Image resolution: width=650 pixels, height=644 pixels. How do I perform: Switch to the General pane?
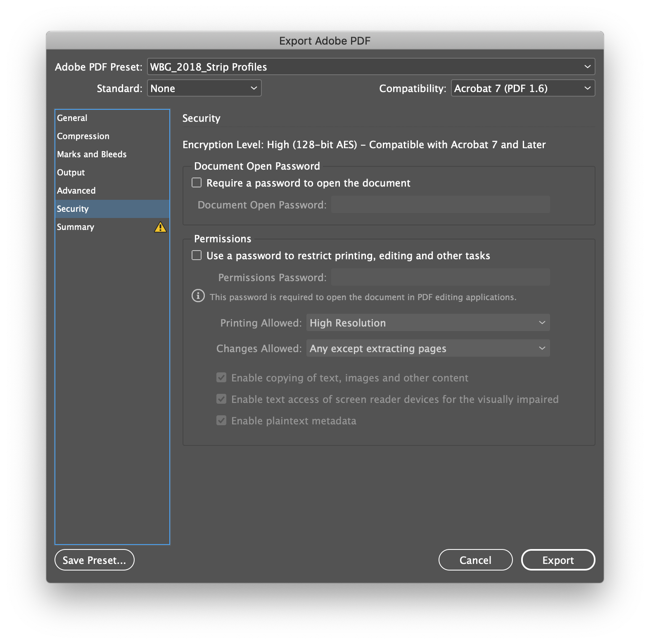point(112,118)
